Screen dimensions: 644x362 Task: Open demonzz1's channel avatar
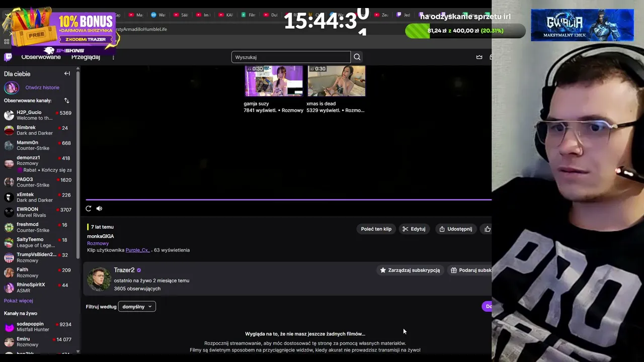point(9,163)
